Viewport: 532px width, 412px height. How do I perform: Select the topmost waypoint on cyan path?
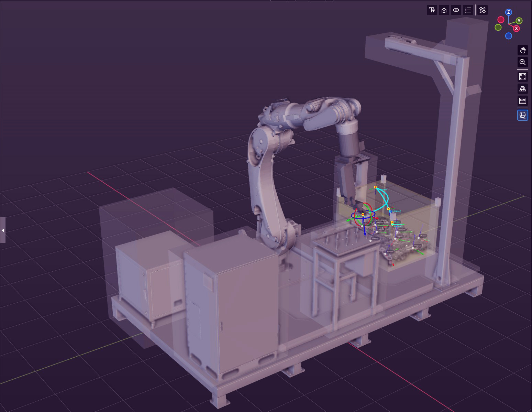point(375,187)
